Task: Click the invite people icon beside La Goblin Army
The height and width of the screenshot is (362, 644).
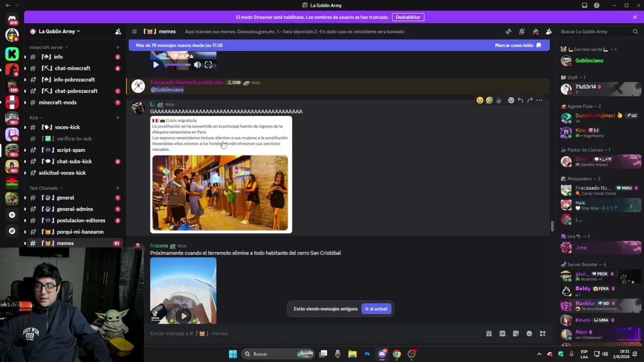Action: (118, 32)
